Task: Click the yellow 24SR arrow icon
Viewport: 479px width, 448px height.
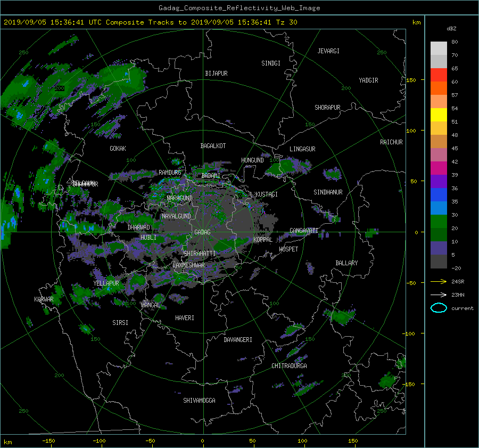Action: 439,282
